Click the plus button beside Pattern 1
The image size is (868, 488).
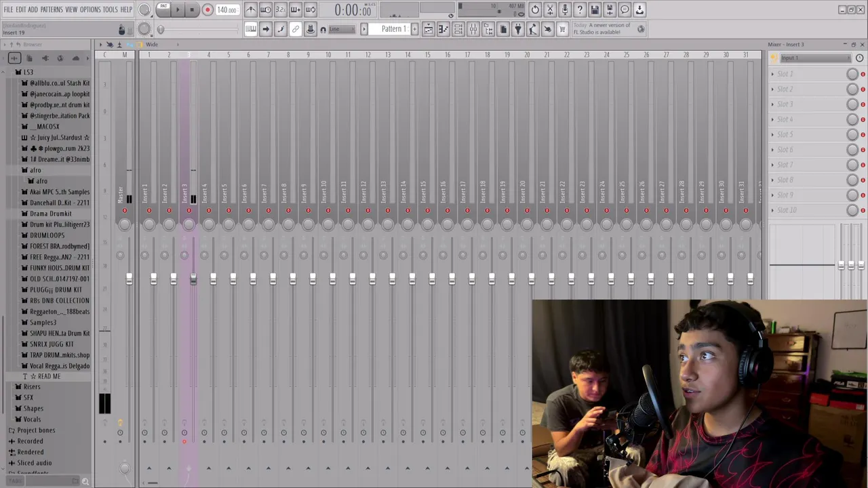tap(414, 29)
